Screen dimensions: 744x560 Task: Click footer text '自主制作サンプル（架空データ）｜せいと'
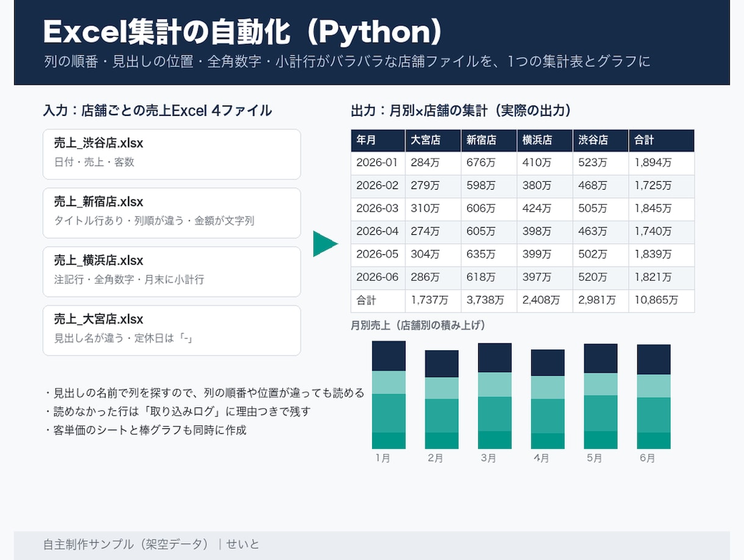pyautogui.click(x=151, y=544)
